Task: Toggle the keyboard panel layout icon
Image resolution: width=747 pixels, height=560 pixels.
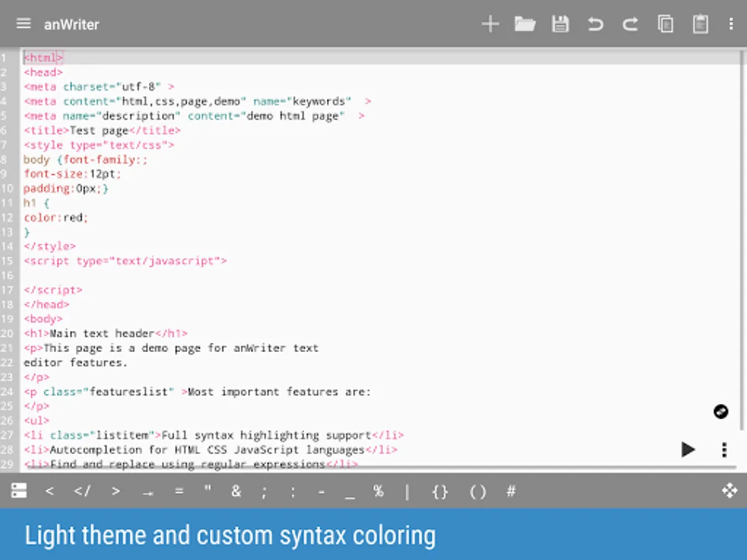Action: tap(19, 491)
